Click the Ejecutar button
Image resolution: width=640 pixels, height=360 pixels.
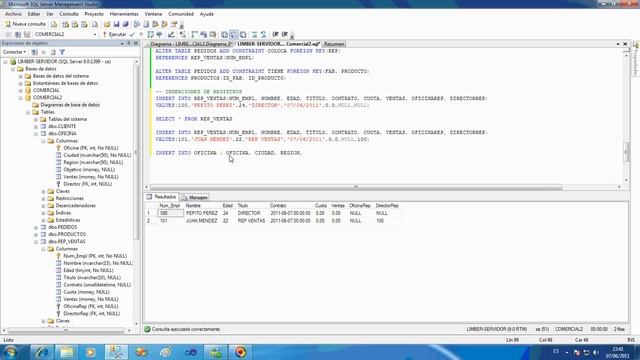(114, 34)
